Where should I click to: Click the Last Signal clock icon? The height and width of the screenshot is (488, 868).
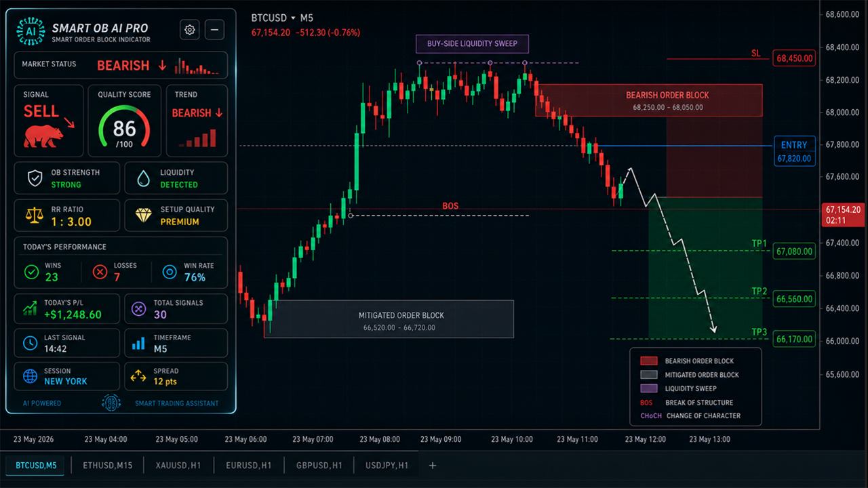[31, 342]
